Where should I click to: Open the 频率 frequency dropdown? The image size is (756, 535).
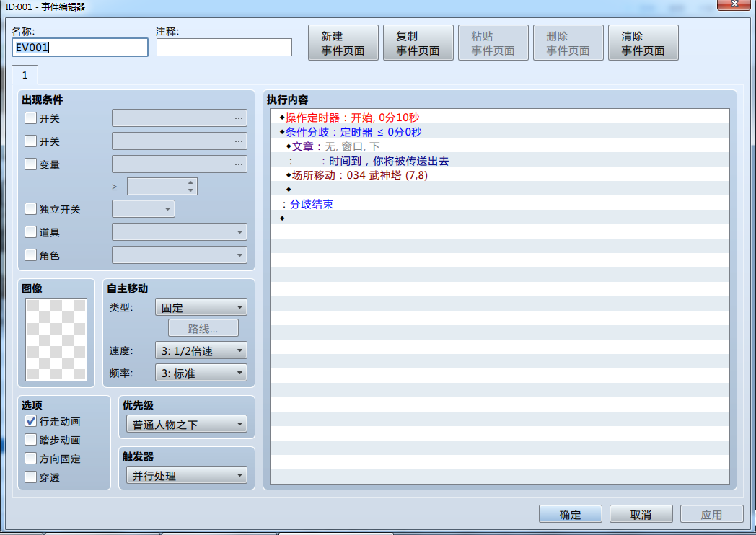(x=201, y=373)
